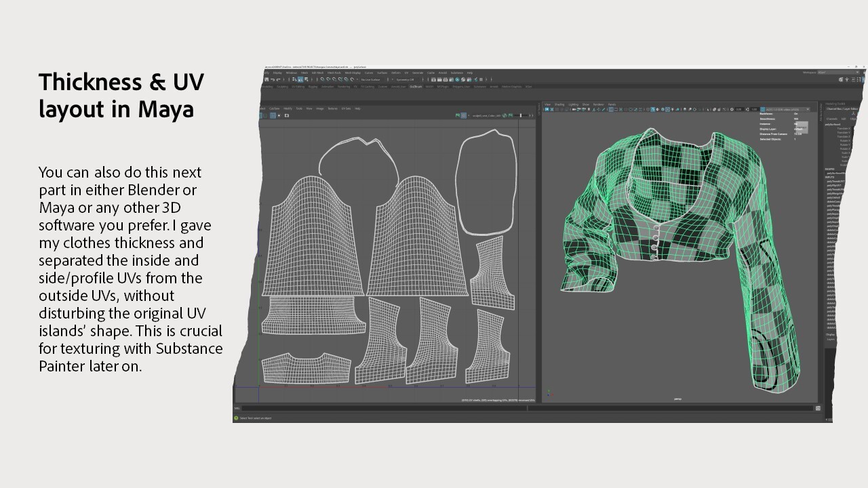Screen dimensions: 868x488
Task: Click viewport Gamma icon
Action: click(x=747, y=110)
